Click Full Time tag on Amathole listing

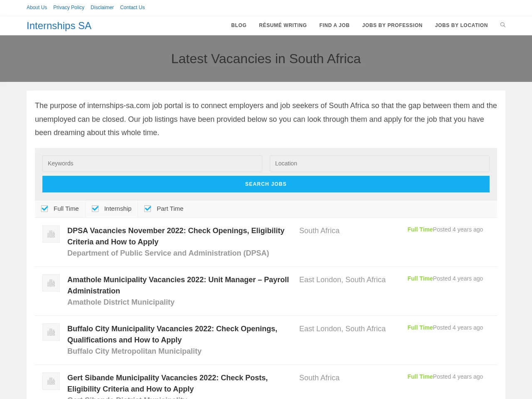pos(420,278)
